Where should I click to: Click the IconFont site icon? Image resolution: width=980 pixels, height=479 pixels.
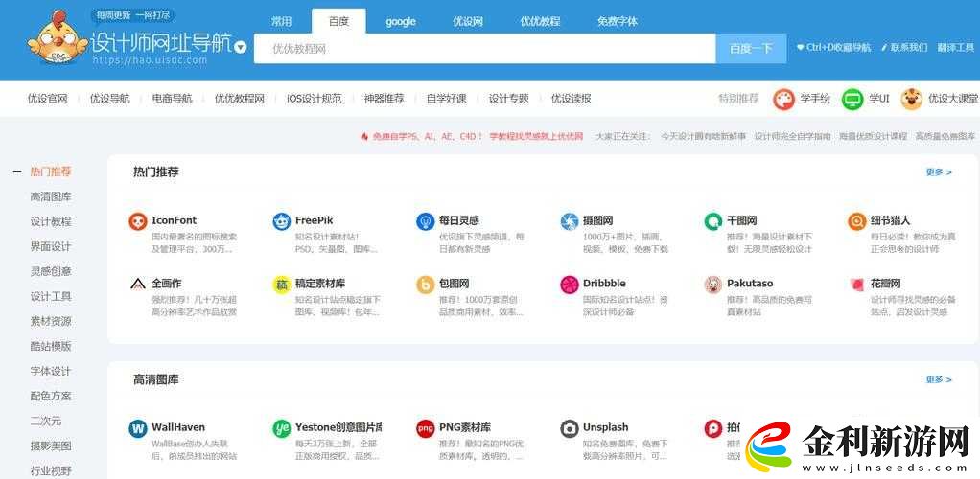137,221
